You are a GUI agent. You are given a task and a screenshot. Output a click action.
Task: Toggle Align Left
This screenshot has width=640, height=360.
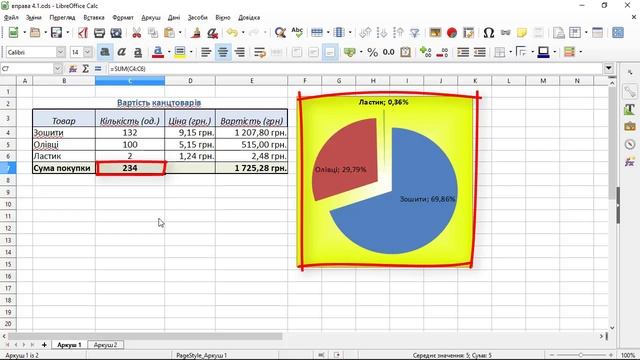[x=206, y=52]
